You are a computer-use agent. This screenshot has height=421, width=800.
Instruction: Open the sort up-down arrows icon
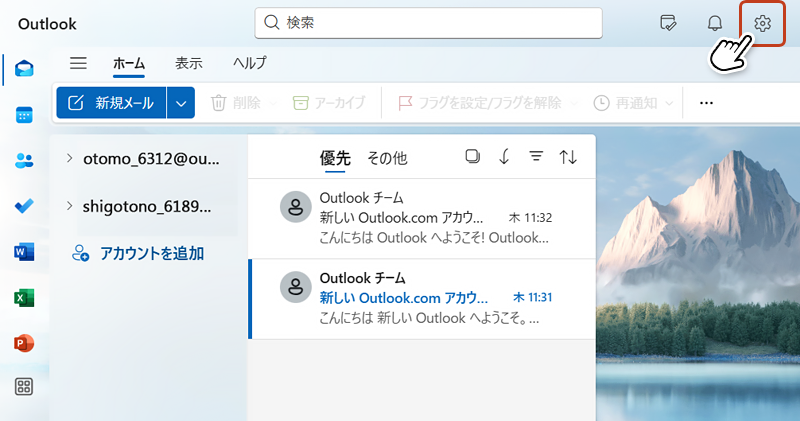pyautogui.click(x=568, y=157)
